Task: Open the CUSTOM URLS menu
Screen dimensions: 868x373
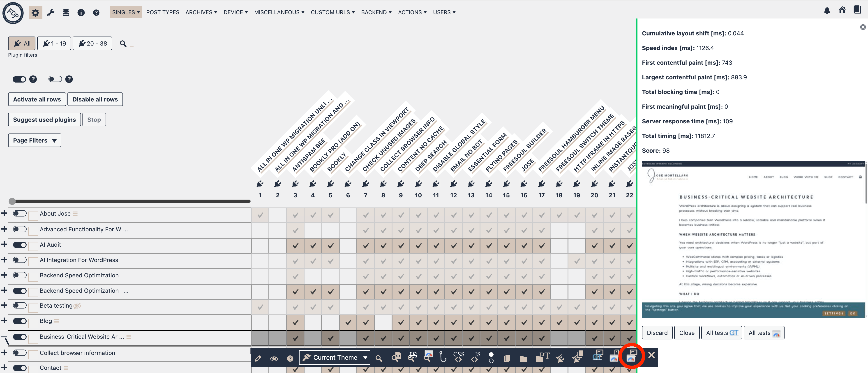Action: coord(332,12)
